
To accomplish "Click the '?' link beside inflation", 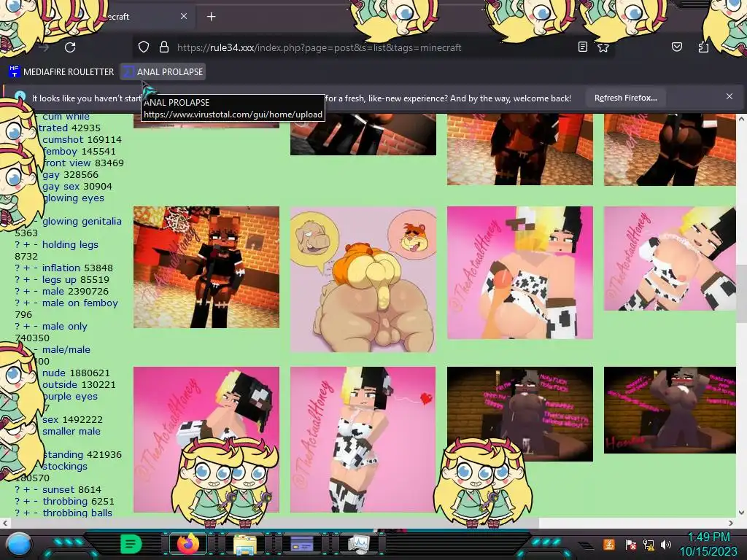I will [18, 268].
